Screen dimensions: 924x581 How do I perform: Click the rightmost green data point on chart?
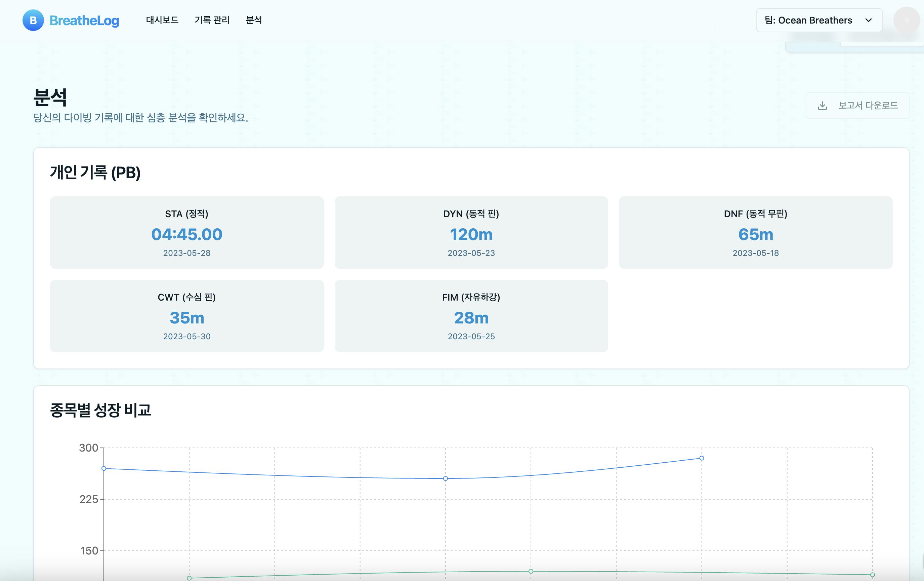click(872, 575)
